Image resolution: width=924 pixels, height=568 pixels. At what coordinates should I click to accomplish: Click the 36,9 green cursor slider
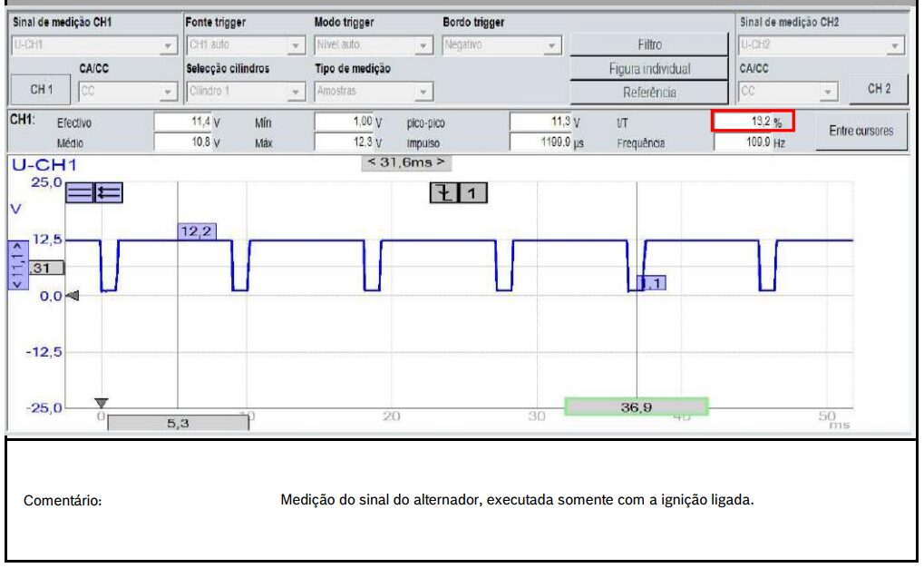coord(636,407)
